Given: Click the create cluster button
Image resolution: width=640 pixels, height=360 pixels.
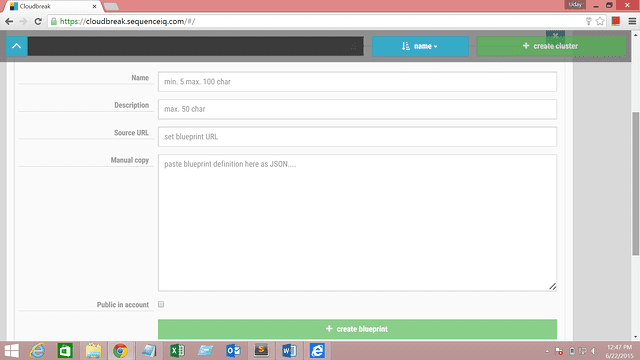Looking at the screenshot, I should point(551,46).
